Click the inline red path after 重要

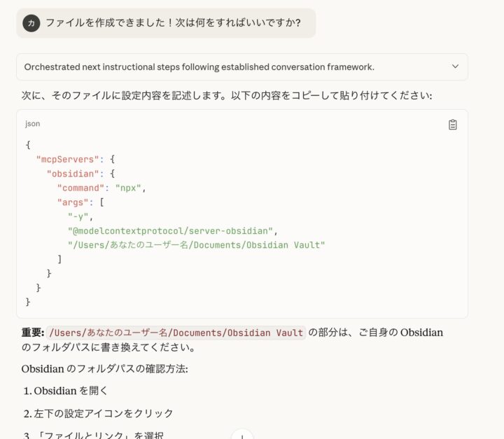tap(176, 333)
